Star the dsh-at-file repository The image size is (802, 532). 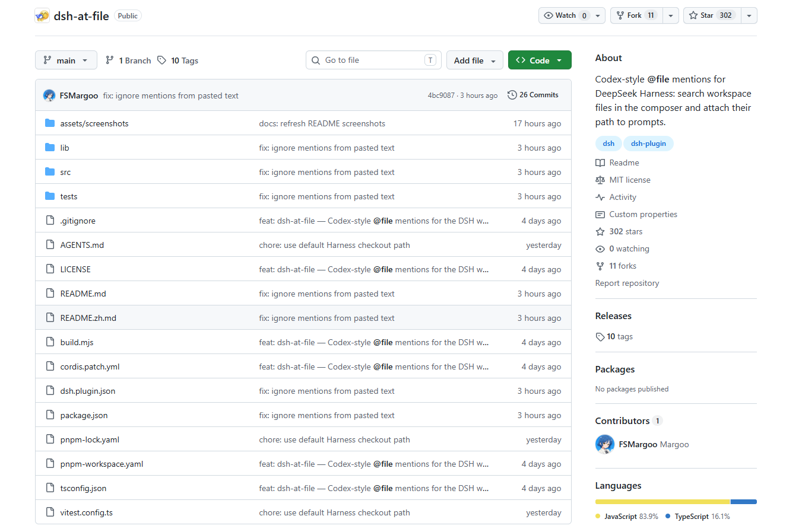[x=712, y=15]
